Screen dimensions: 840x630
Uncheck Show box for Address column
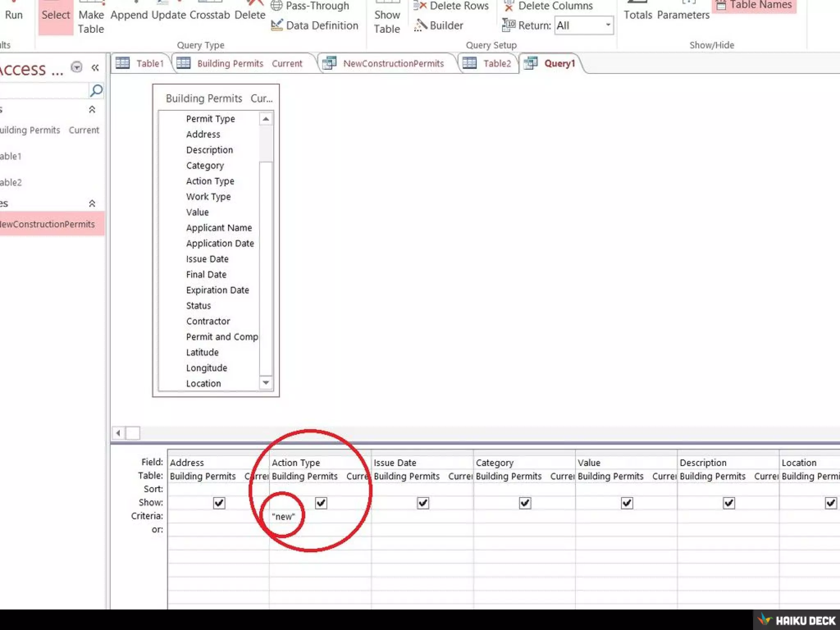coord(219,503)
